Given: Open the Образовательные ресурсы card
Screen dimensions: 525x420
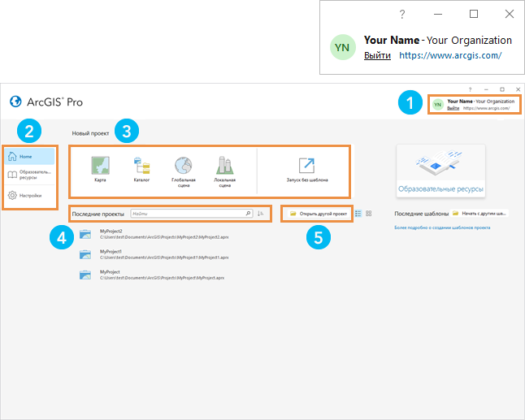Looking at the screenshot, I should (x=440, y=171).
